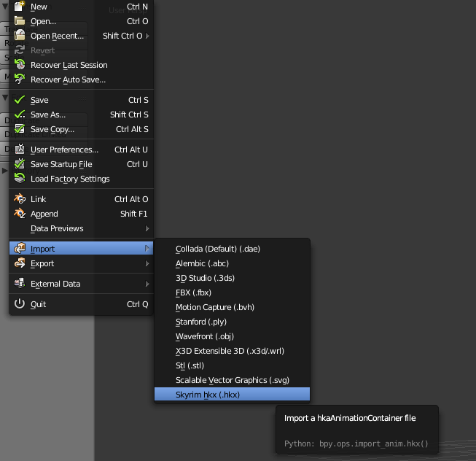Select Recover Last Session entry
Image resolution: width=476 pixels, height=461 pixels.
(82, 65)
